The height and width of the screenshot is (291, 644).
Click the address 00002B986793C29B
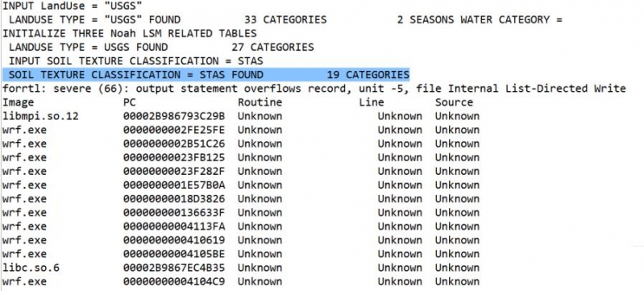coord(174,116)
